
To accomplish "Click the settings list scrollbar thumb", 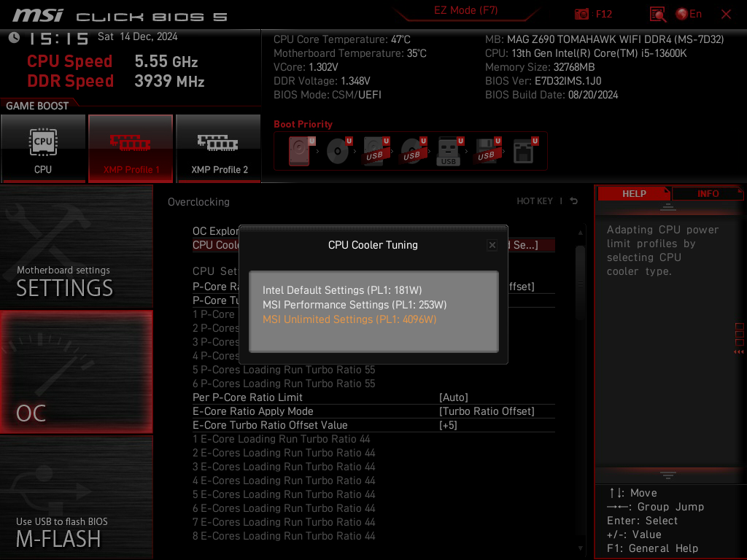I will click(580, 284).
